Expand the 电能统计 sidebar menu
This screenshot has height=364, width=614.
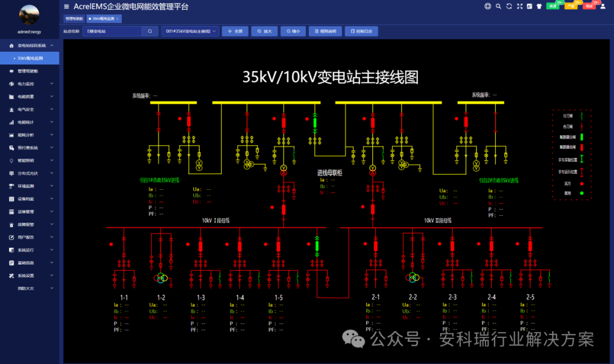(30, 123)
